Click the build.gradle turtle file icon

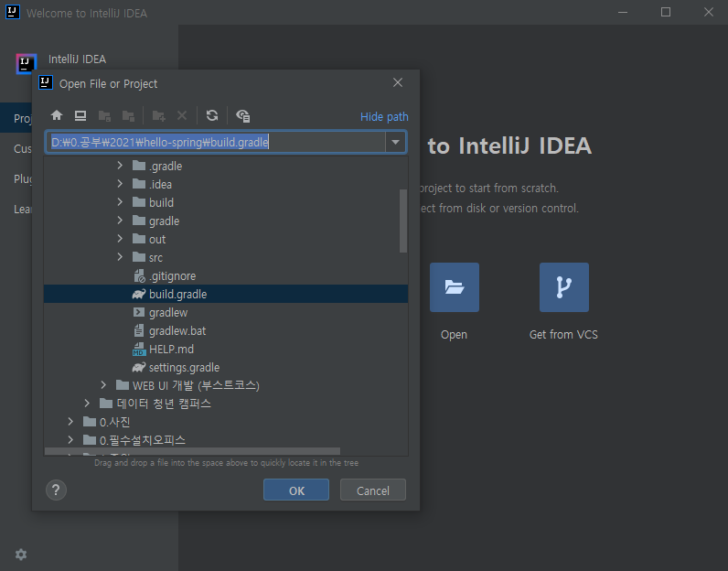click(139, 294)
